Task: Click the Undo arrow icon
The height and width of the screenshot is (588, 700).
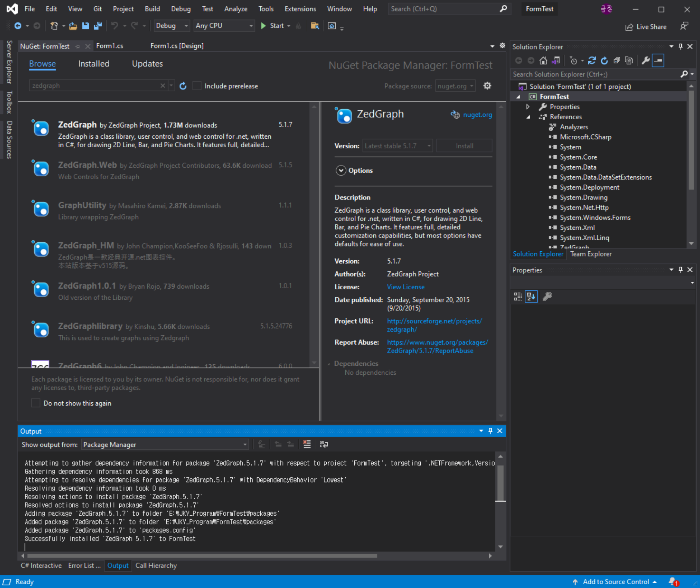Action: (114, 26)
